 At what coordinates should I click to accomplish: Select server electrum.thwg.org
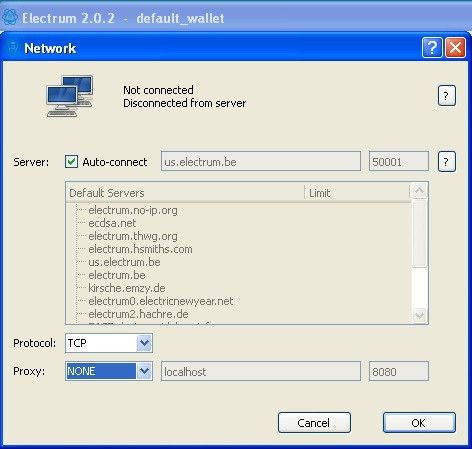[x=133, y=236]
